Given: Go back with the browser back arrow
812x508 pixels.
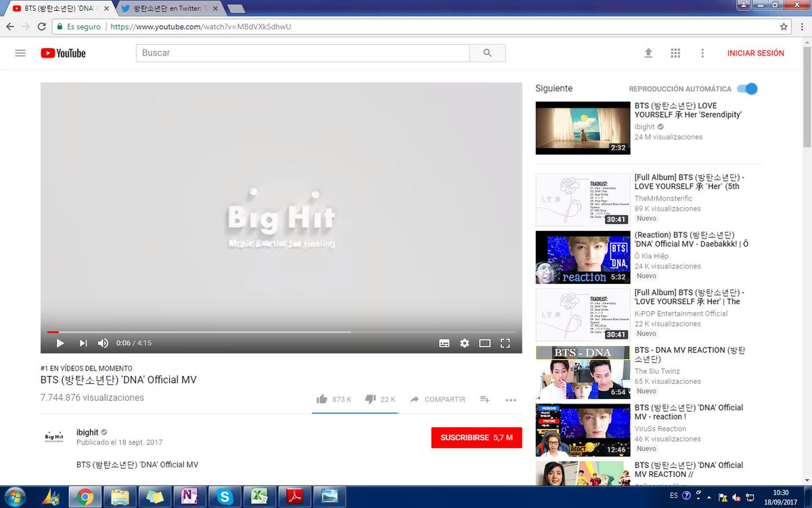Looking at the screenshot, I should [x=10, y=26].
